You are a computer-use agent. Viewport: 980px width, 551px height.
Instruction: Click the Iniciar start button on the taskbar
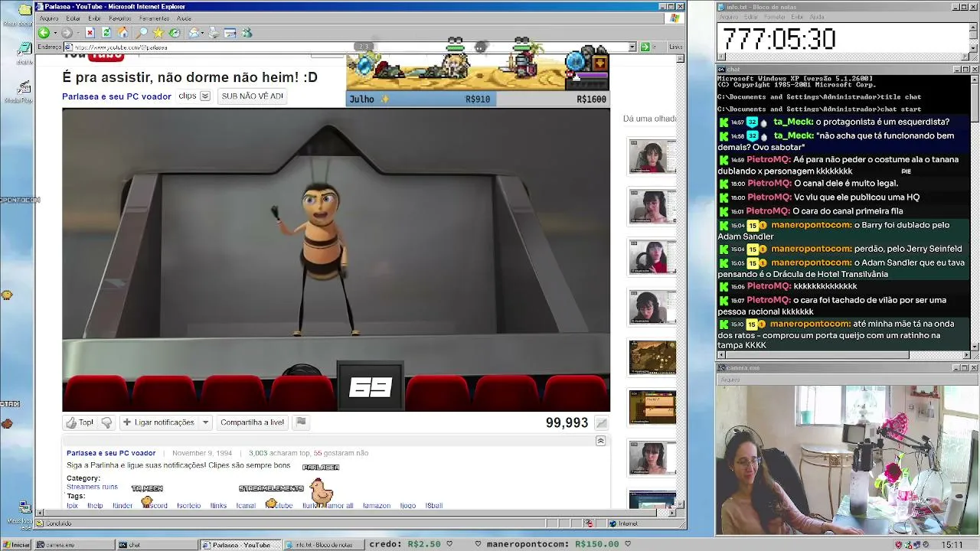coord(17,545)
